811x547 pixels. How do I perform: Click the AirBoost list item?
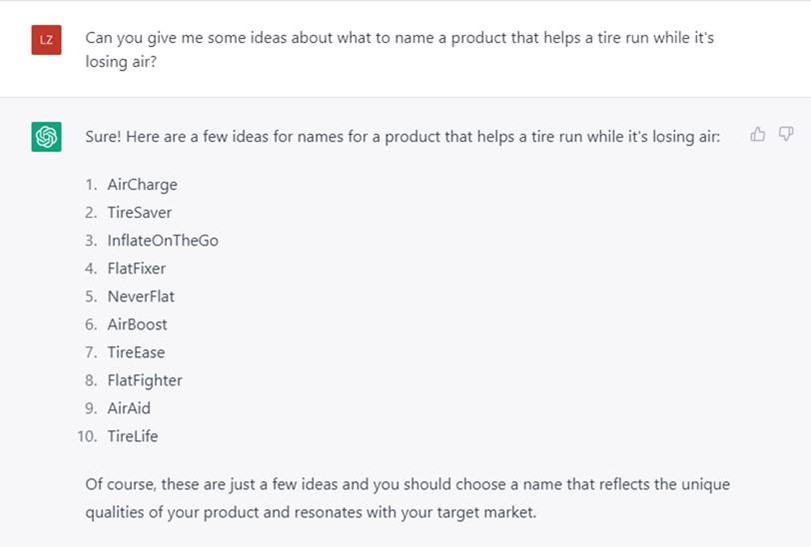[137, 324]
